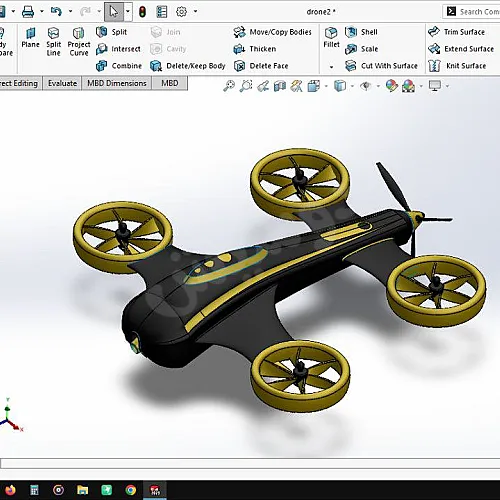Screen dimensions: 500x500
Task: Select the Split tool
Action: pyautogui.click(x=111, y=32)
